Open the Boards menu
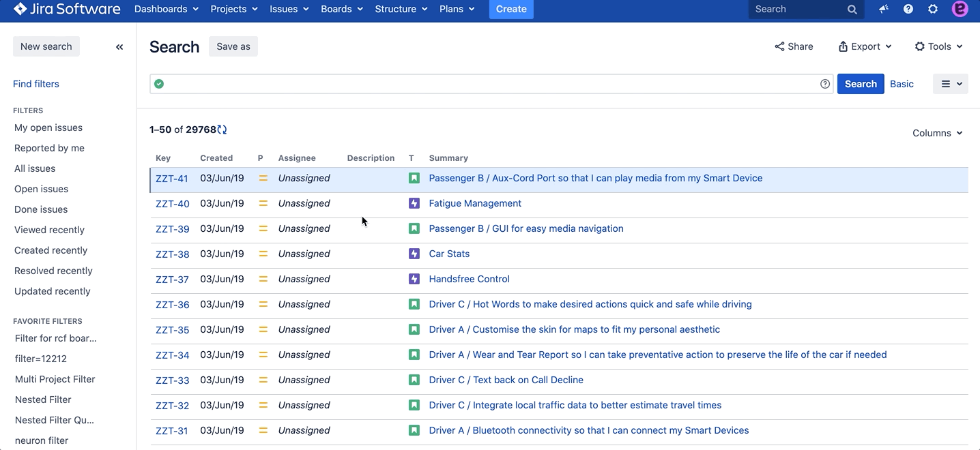This screenshot has width=980, height=450. coord(341,9)
